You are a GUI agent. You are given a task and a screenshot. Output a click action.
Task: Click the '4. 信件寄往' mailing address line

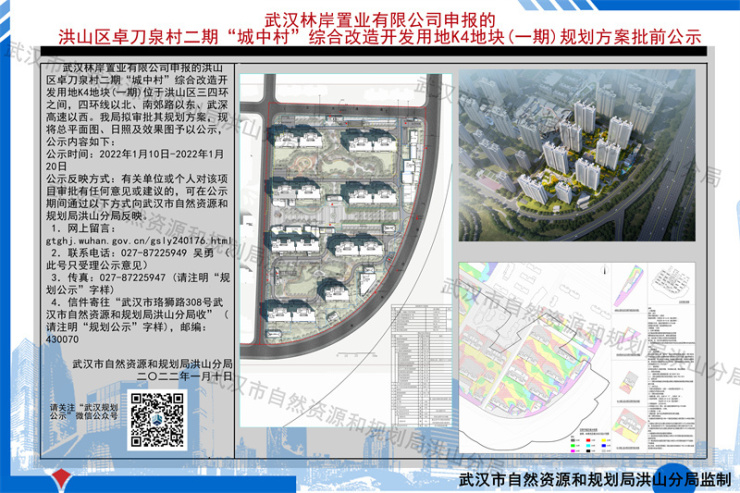[138, 302]
